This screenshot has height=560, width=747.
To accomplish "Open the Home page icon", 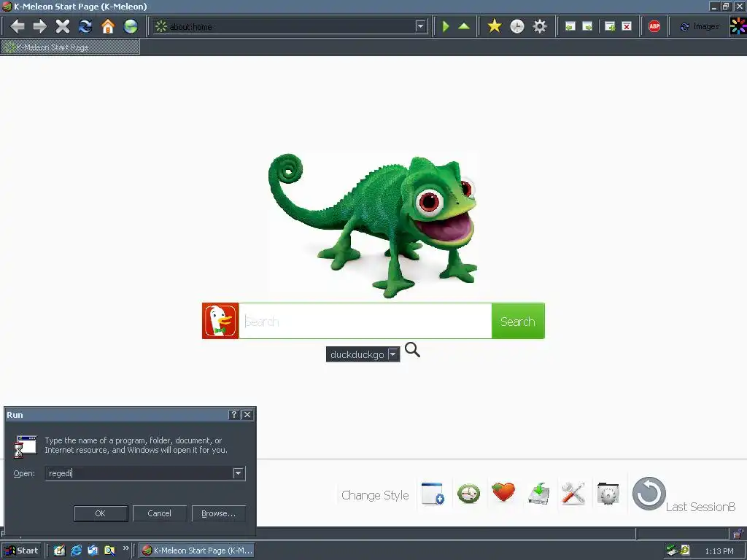I will pyautogui.click(x=108, y=26).
